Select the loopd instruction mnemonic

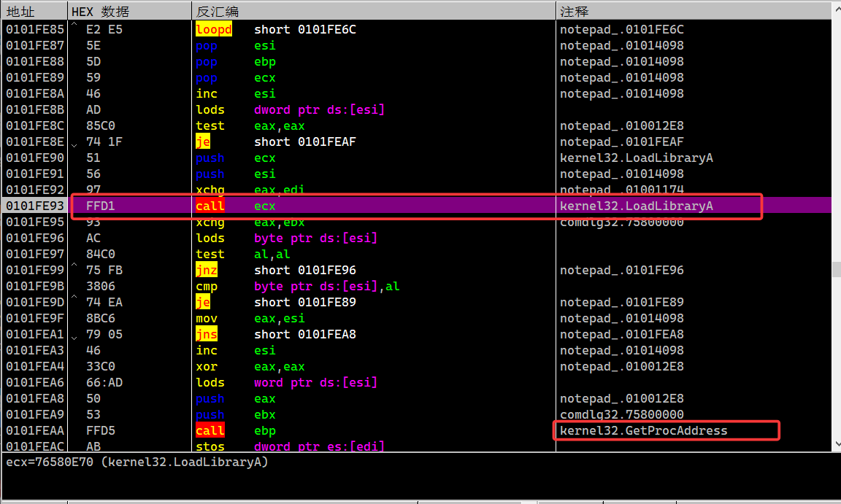pos(213,30)
